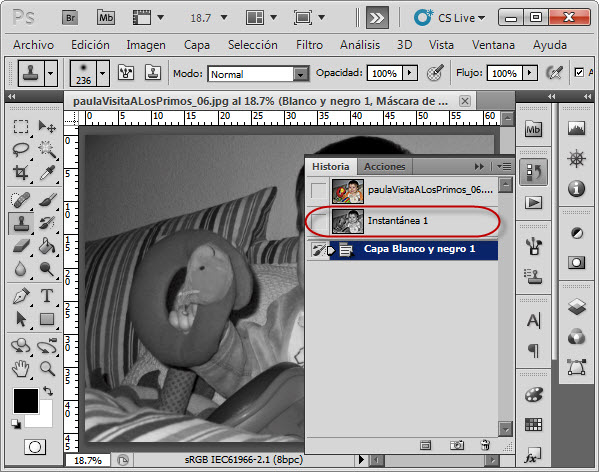Toggle the Clone Source panel in options bar

(153, 72)
